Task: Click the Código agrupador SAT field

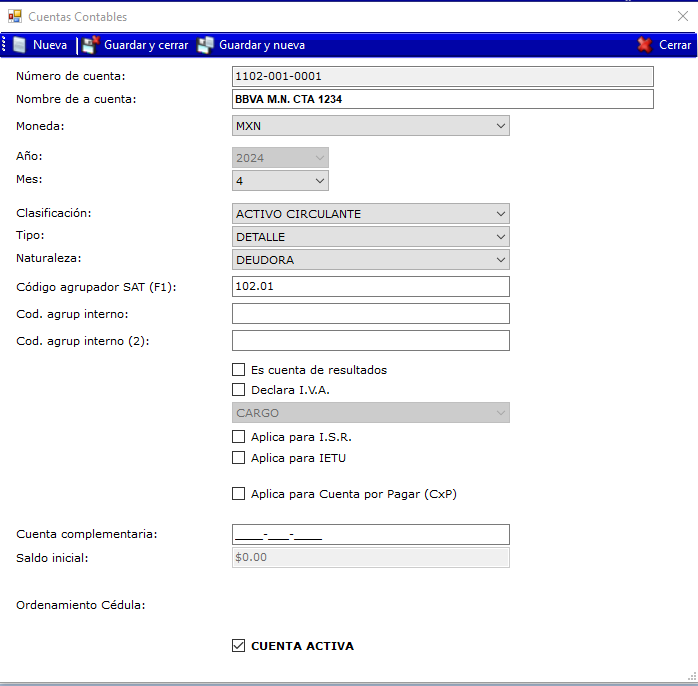Action: [370, 286]
